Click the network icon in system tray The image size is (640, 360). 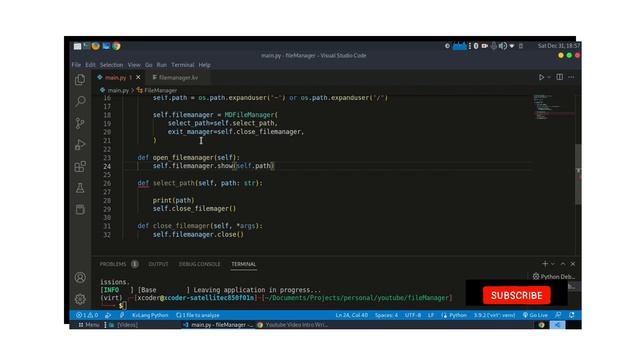(x=511, y=46)
